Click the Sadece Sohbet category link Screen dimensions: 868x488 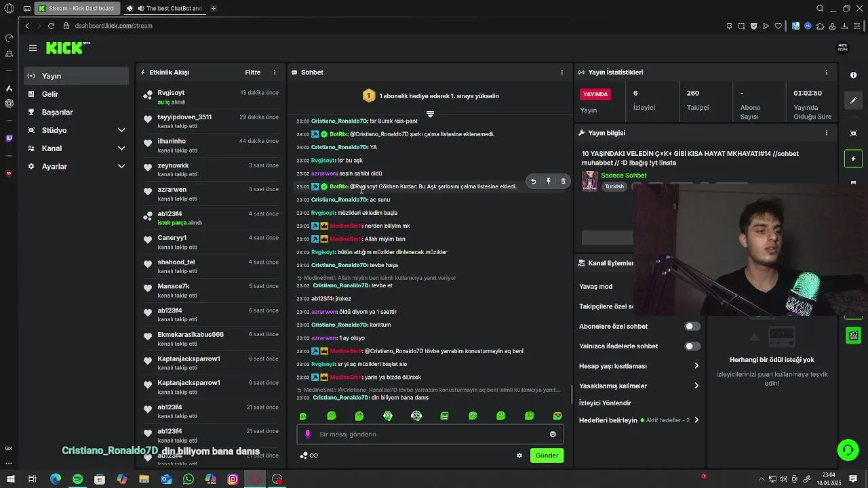(x=624, y=176)
